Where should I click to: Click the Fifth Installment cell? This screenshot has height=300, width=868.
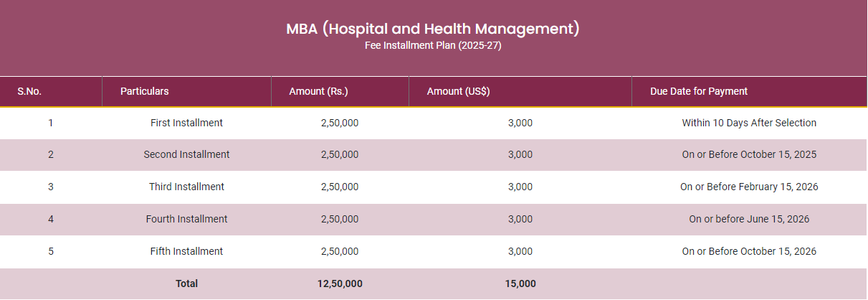click(x=186, y=251)
